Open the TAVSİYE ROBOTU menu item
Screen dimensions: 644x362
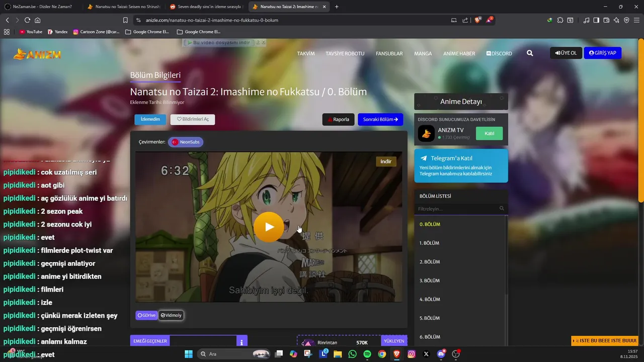pos(345,53)
